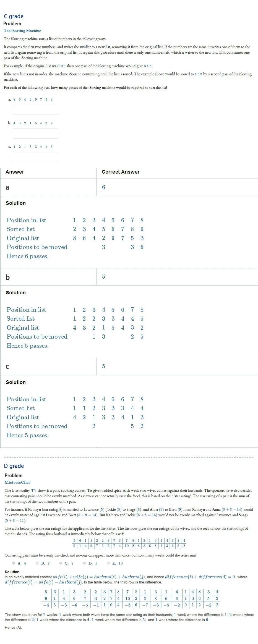Click the 'Answer' column header
The image size is (258, 644).
[15, 172]
